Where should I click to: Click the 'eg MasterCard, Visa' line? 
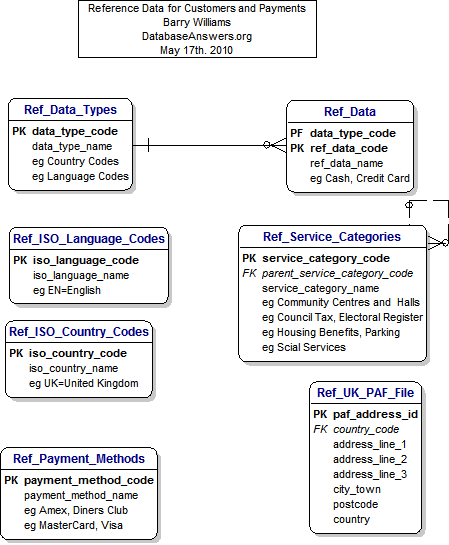click(x=73, y=525)
